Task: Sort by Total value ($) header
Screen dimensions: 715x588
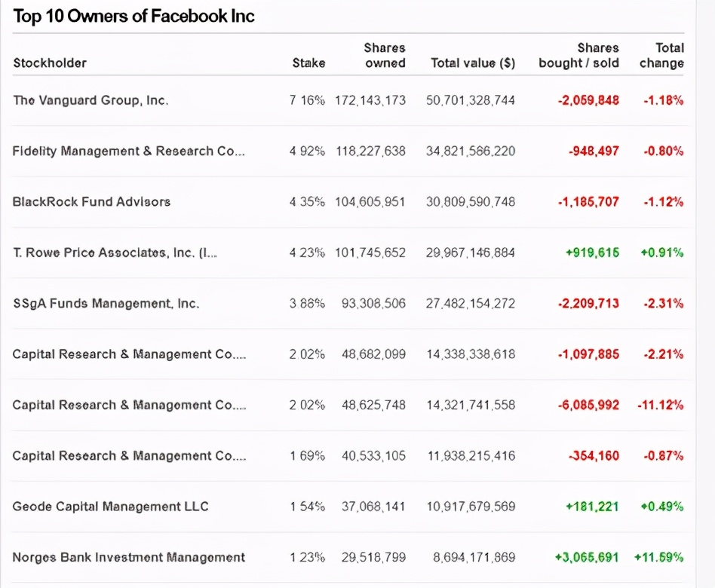Action: coord(472,63)
